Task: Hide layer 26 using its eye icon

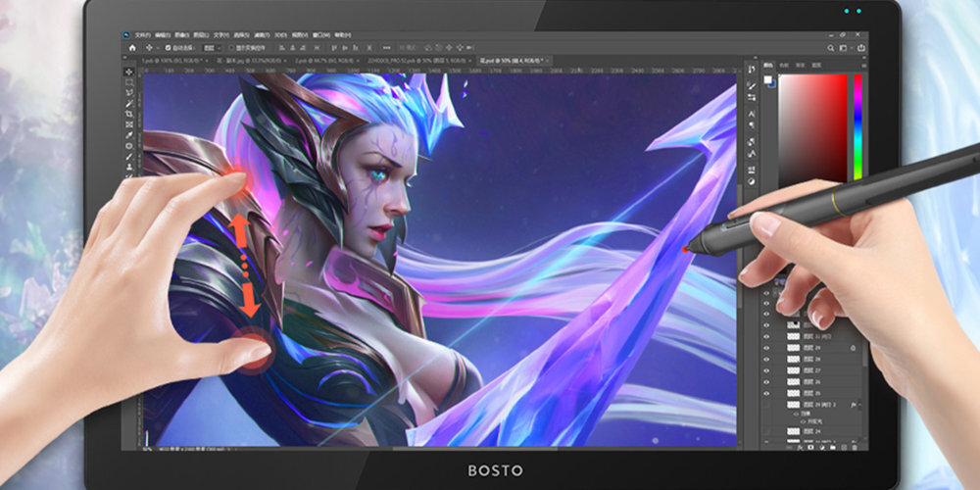Action: coord(766,381)
